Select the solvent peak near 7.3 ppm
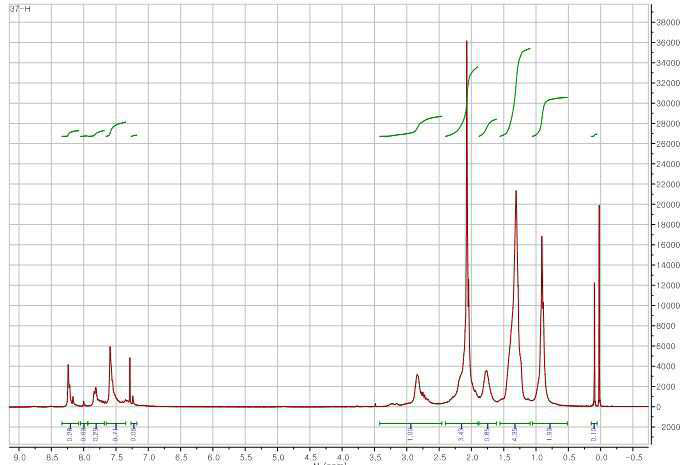This screenshot has width=686, height=465. 130,359
